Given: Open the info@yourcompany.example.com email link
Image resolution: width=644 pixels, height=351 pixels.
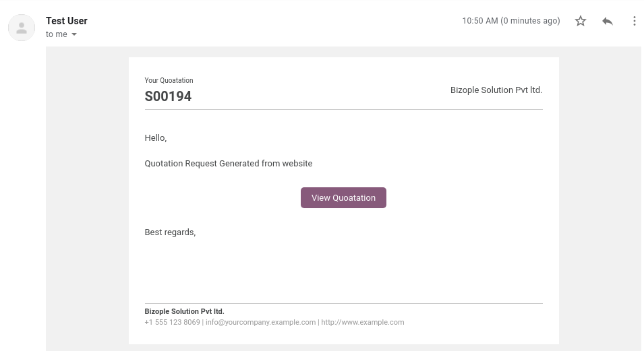Looking at the screenshot, I should tap(261, 322).
